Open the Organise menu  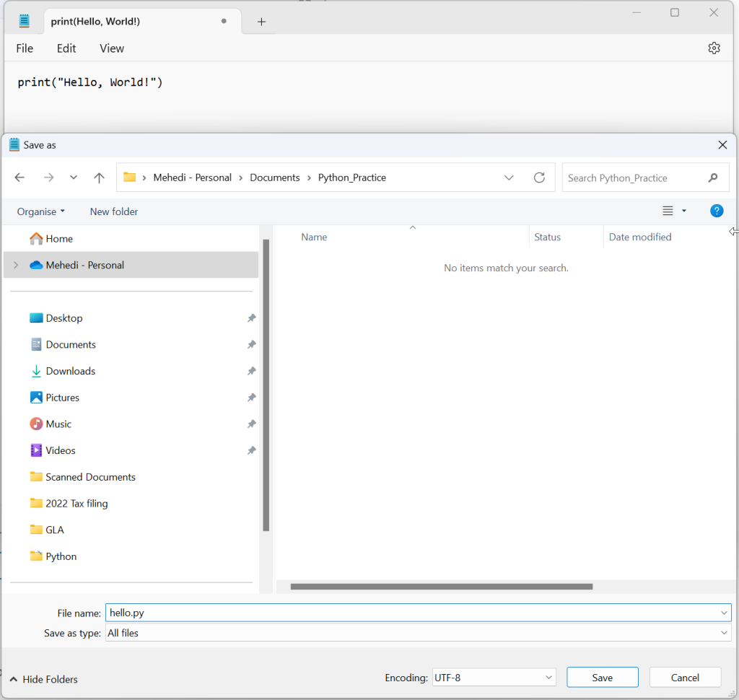click(x=40, y=211)
